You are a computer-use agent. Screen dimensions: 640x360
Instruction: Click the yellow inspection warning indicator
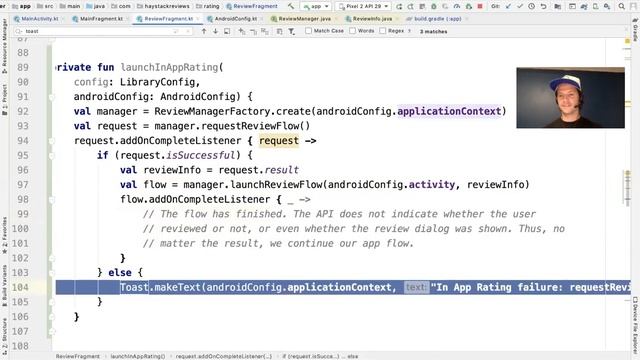point(628,41)
